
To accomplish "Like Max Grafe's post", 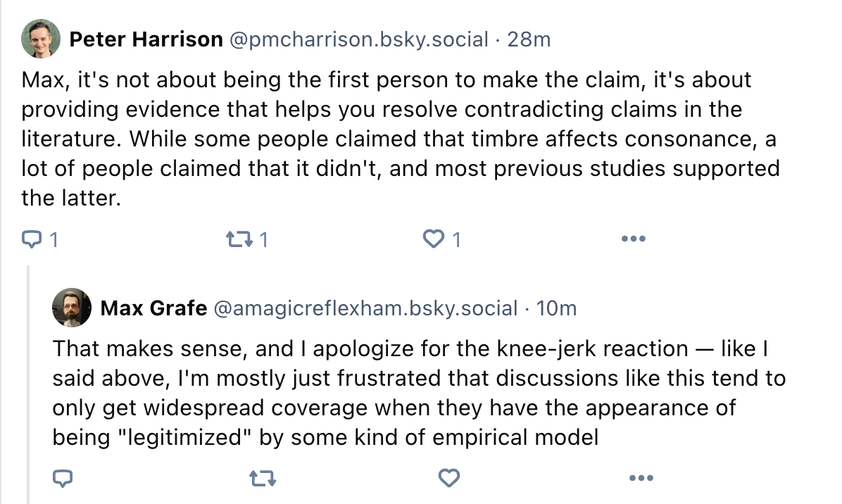I will click(x=449, y=478).
